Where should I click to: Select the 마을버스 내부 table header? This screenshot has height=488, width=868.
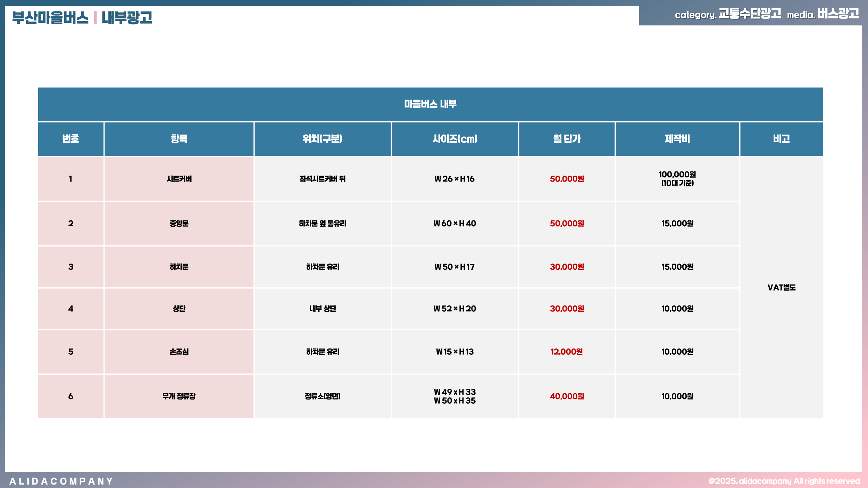tap(430, 104)
